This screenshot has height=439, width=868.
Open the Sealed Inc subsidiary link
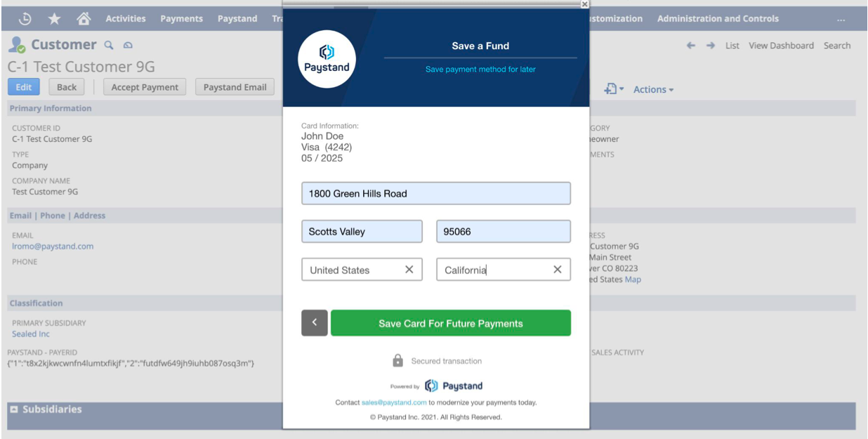click(31, 334)
